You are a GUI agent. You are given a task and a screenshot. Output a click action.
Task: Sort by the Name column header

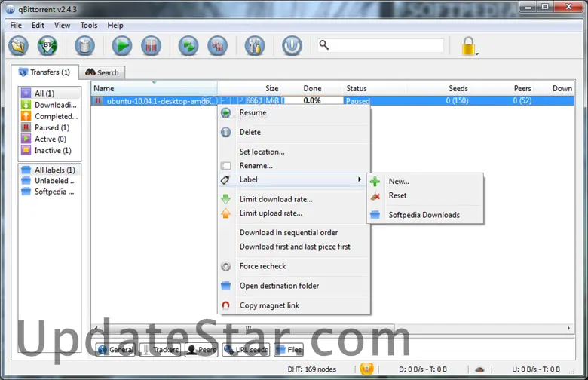[x=154, y=88]
